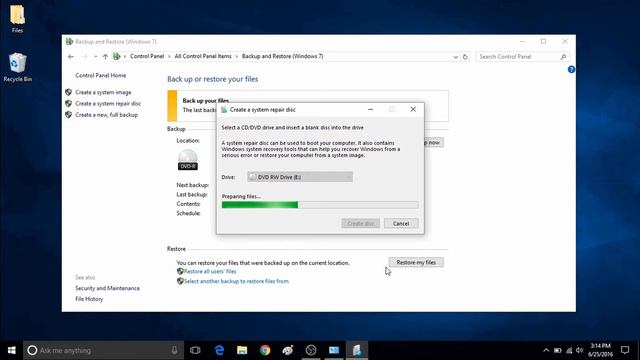Select Backup and Restore breadcrumb
The height and width of the screenshot is (360, 640).
(x=282, y=56)
